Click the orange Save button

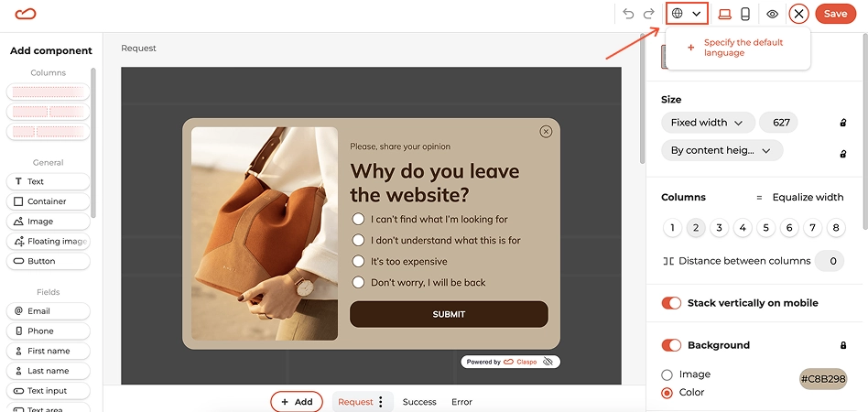(x=835, y=14)
